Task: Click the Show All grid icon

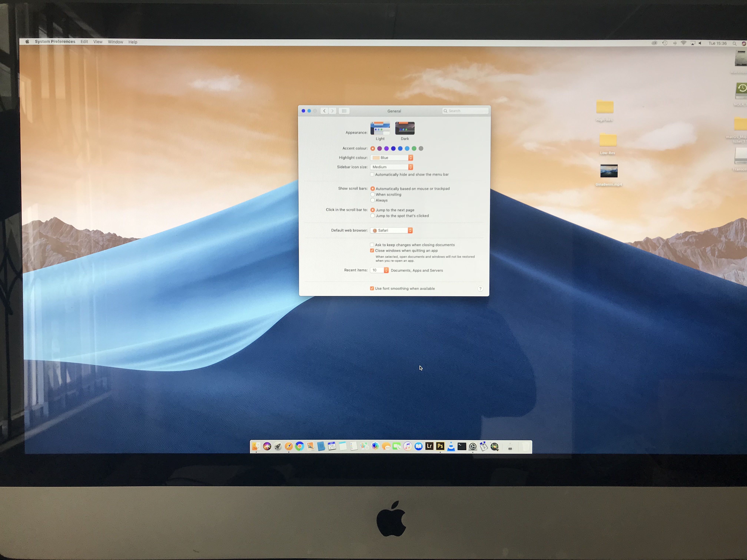Action: click(344, 111)
